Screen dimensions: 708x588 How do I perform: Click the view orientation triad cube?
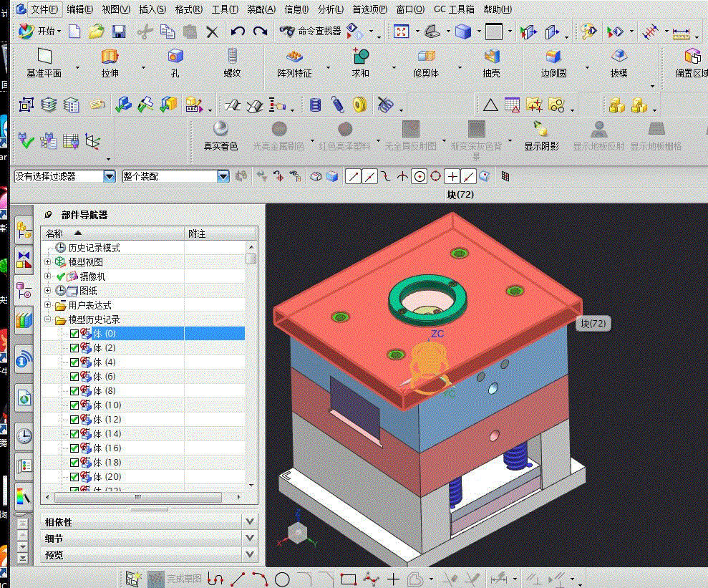click(298, 534)
